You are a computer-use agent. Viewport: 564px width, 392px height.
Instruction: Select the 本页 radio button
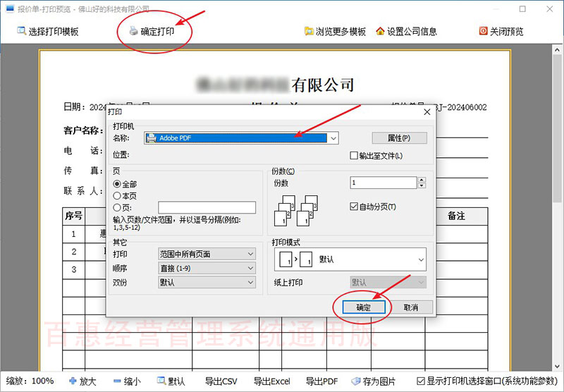[117, 196]
